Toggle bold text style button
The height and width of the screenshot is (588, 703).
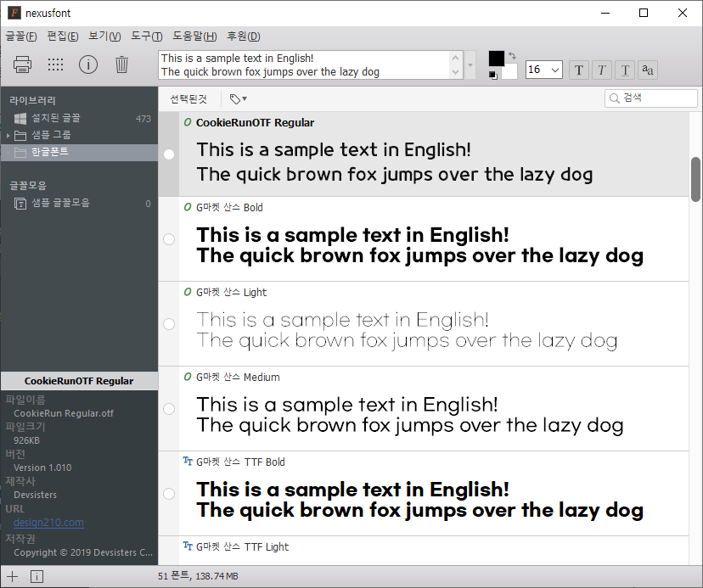[x=579, y=70]
